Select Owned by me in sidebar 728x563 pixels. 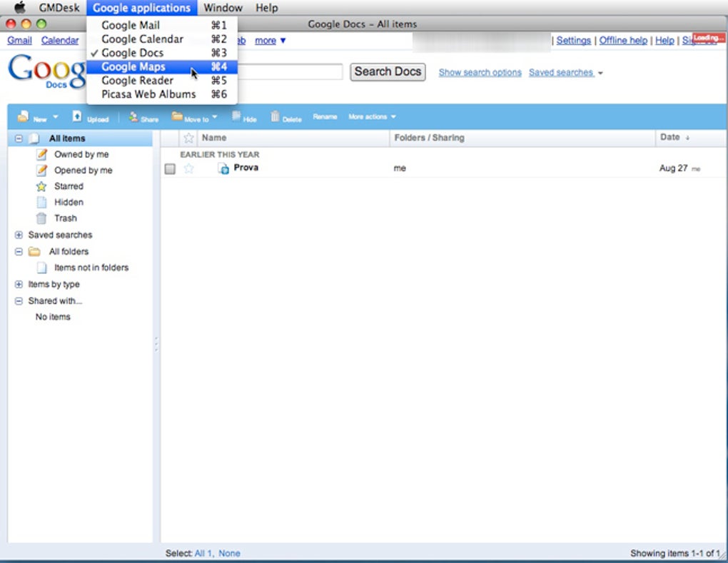[81, 154]
